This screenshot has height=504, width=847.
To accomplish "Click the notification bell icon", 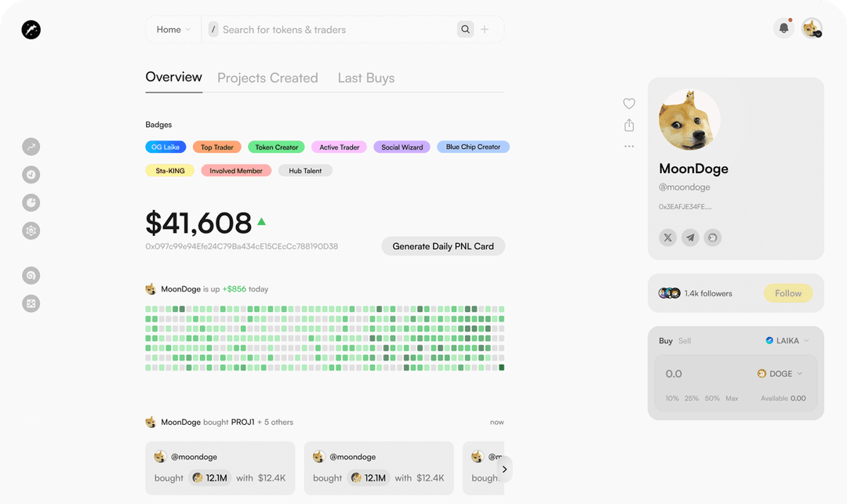I will (783, 29).
